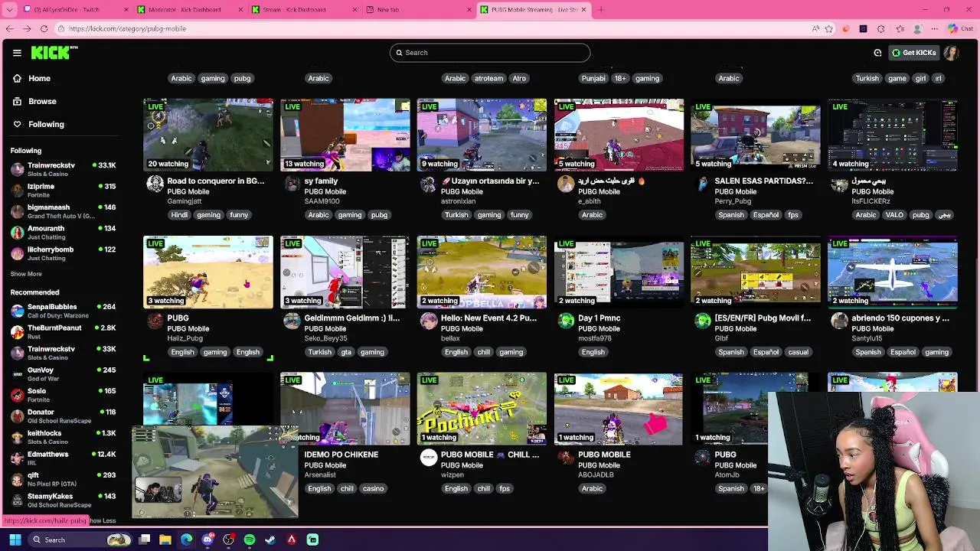
Task: Open the chat messages icon beside Get KICKs
Action: [x=877, y=53]
